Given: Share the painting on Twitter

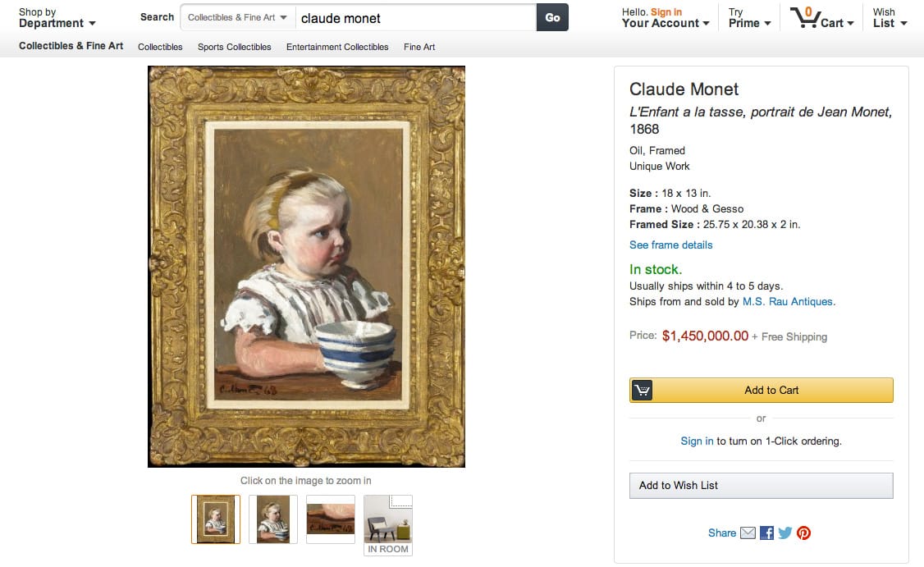Looking at the screenshot, I should [x=784, y=533].
